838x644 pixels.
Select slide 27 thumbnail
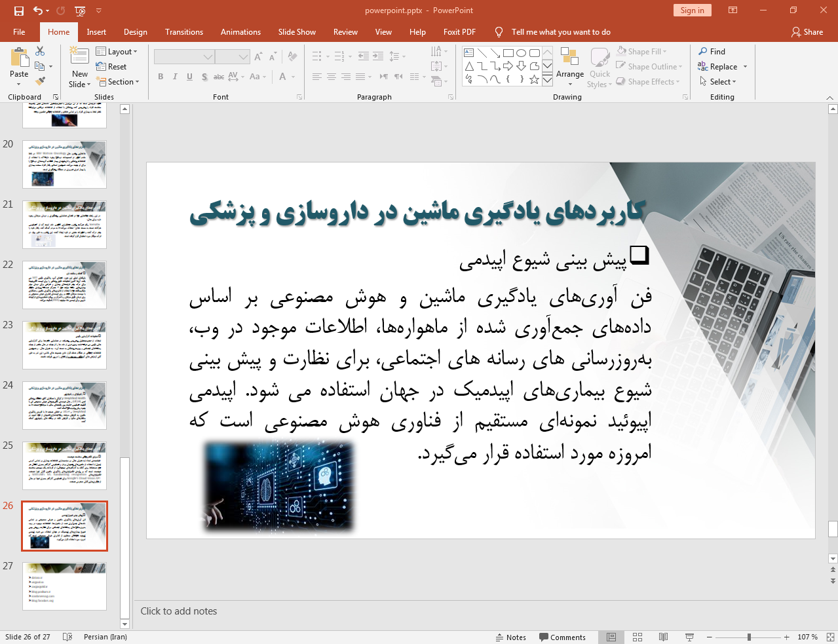pos(64,586)
